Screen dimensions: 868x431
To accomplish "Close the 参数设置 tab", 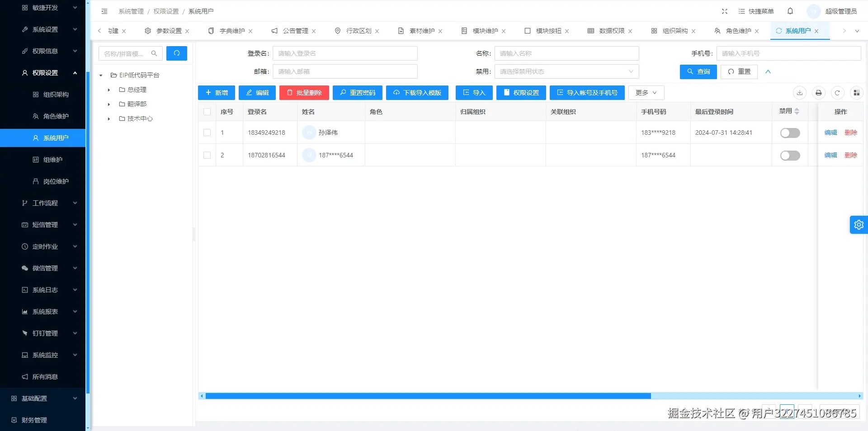I will point(187,31).
